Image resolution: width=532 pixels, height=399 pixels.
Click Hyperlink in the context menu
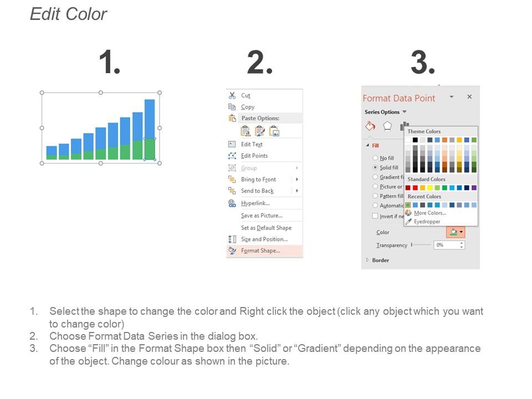(x=255, y=203)
